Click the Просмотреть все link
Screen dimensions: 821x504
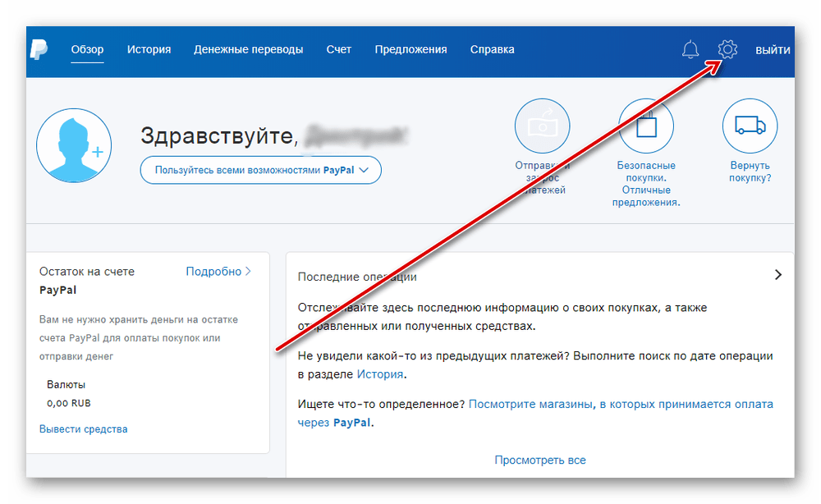pyautogui.click(x=540, y=460)
